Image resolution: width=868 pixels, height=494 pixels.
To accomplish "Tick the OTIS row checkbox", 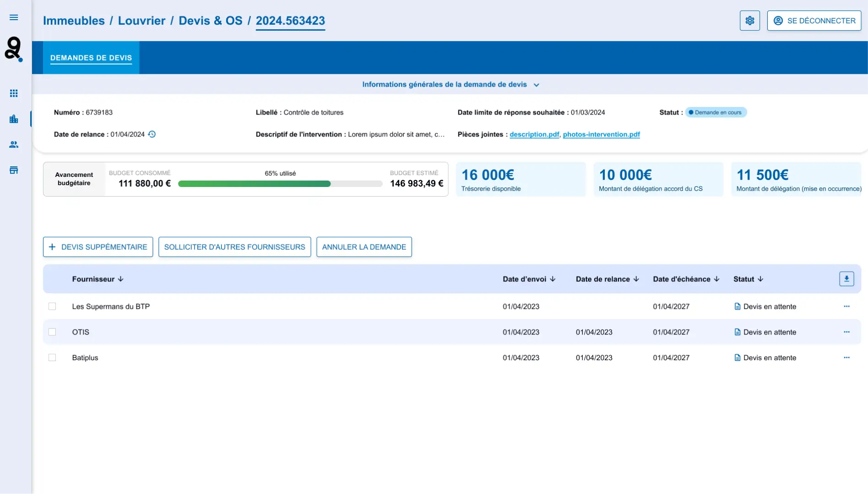I will [x=52, y=332].
